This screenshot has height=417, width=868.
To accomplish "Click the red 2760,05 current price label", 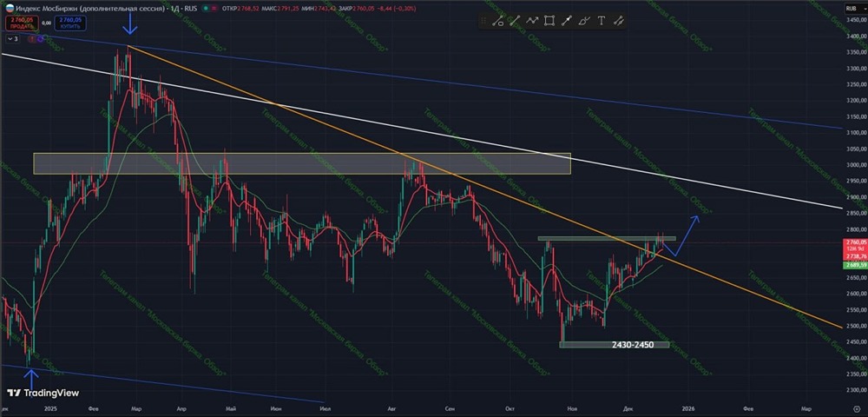I will tap(855, 242).
